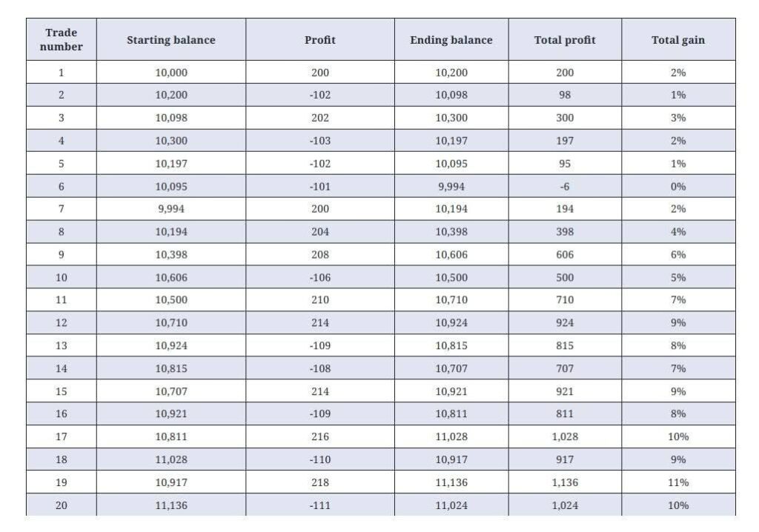This screenshot has width=759, height=532.
Task: Click the Trade number column header
Action: click(x=61, y=40)
